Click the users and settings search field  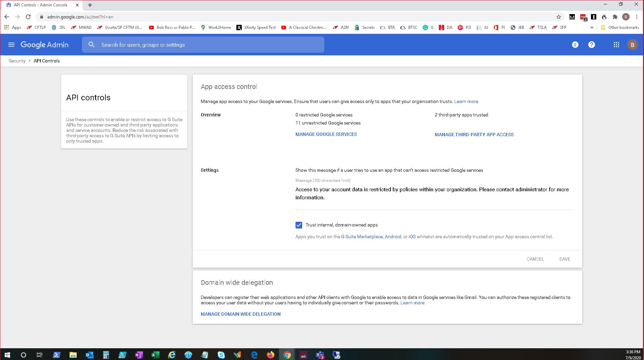coord(203,44)
